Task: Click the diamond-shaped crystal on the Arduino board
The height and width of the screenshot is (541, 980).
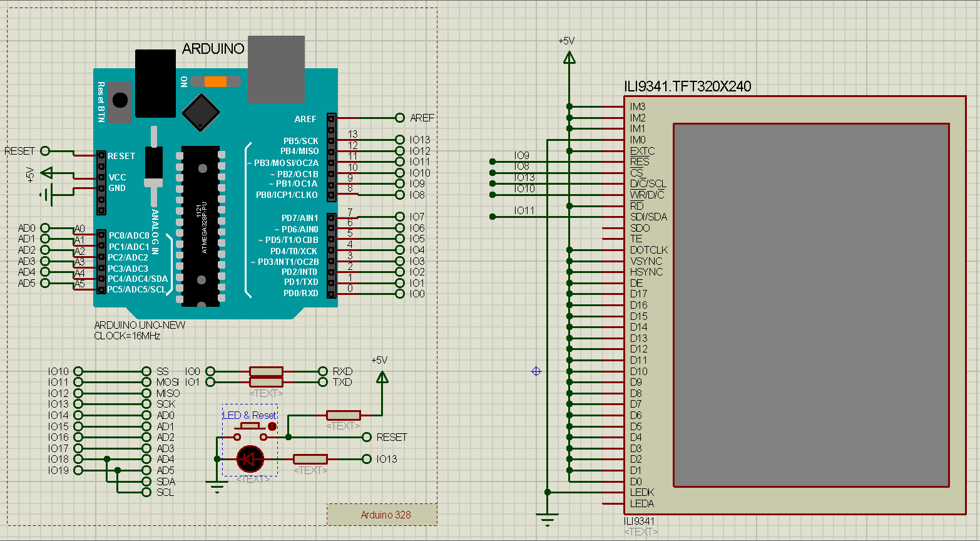Action: 201,113
